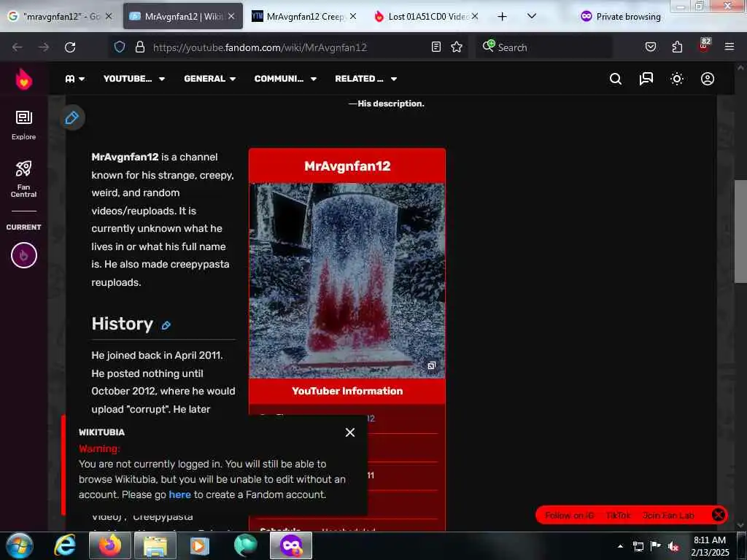747x560 pixels.
Task: Click the tracking protection shield icon
Action: point(120,47)
